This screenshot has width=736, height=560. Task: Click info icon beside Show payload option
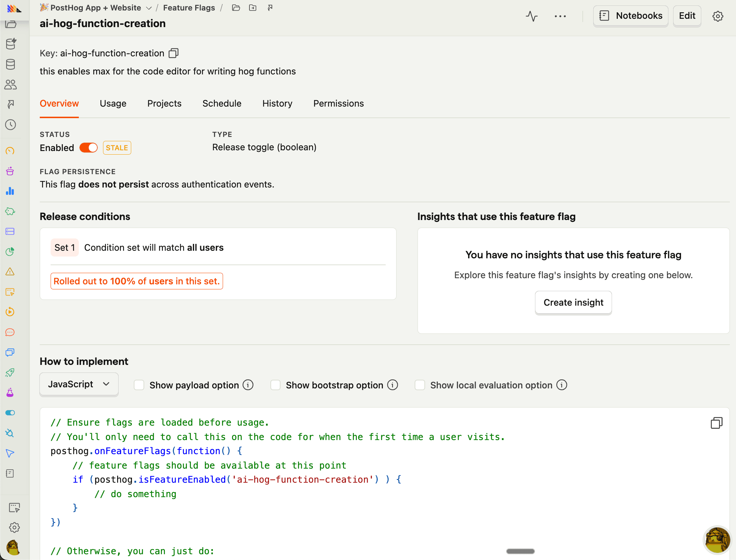tap(248, 385)
